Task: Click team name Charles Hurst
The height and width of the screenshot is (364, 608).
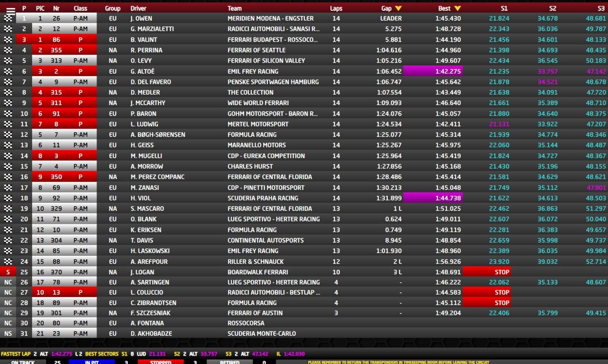Action: tap(250, 166)
